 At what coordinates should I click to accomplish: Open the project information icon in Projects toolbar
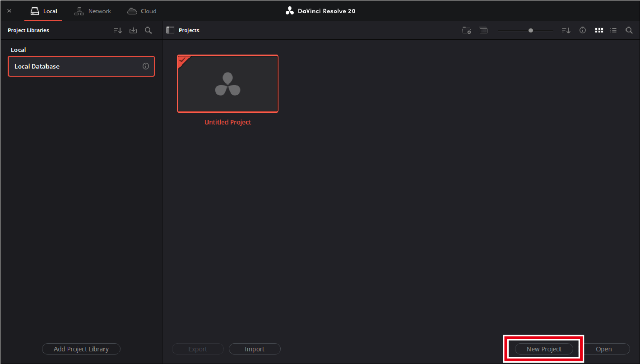pyautogui.click(x=583, y=30)
